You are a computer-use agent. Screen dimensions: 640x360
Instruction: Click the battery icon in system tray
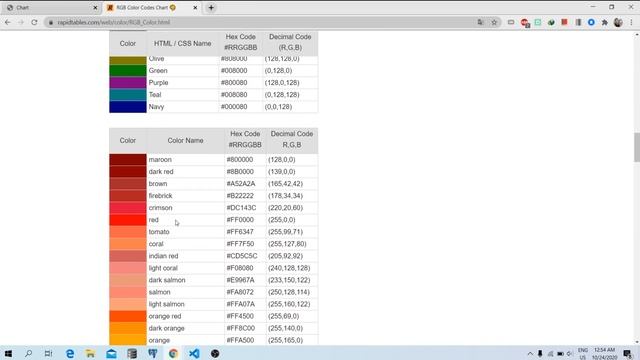(x=560, y=354)
